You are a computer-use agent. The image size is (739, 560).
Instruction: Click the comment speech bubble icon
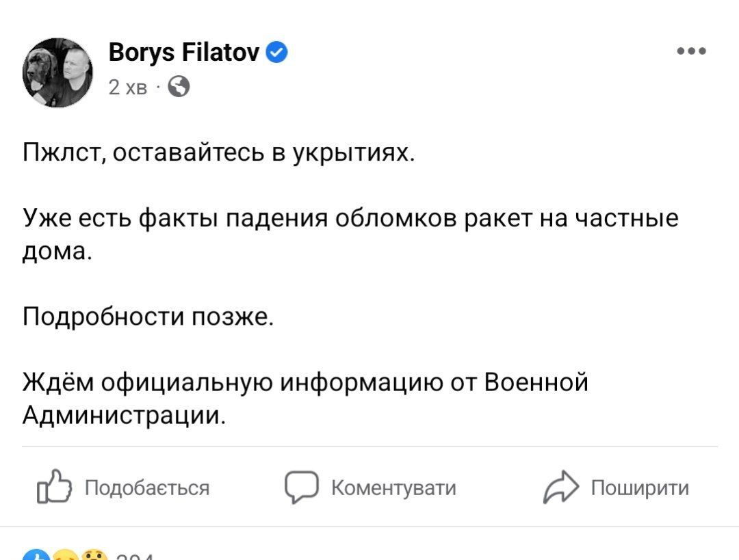pyautogui.click(x=300, y=488)
